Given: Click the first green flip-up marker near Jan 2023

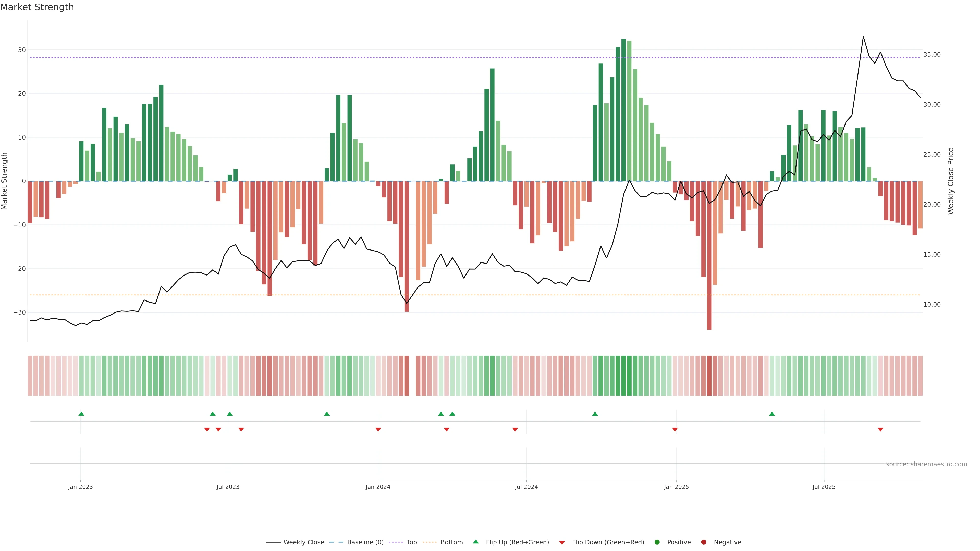Looking at the screenshot, I should pos(81,414).
